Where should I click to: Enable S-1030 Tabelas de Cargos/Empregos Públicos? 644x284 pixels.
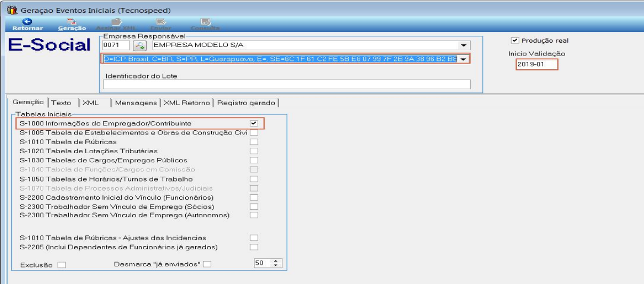pos(254,160)
